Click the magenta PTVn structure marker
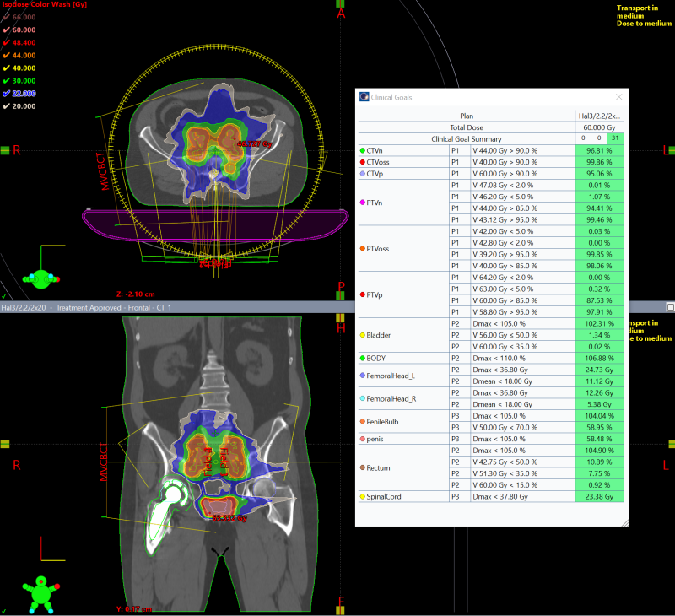This screenshot has height=616, width=675. (362, 203)
